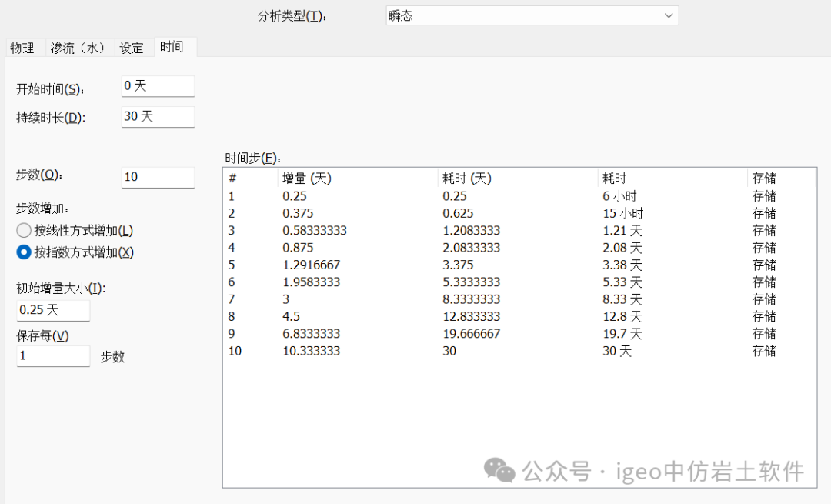Open the 分析类型 dropdown showing 瞬态
The width and height of the screenshot is (831, 504).
(532, 15)
